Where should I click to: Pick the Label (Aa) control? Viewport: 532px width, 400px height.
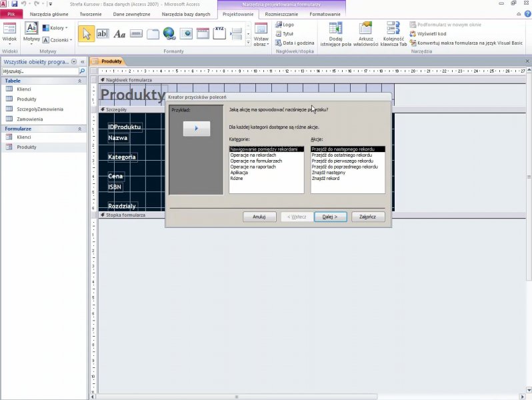pos(119,33)
